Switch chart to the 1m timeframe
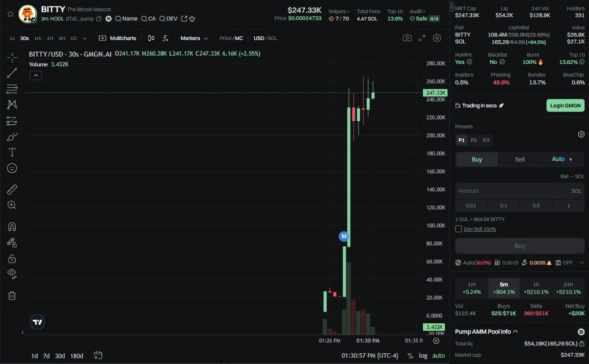The height and width of the screenshot is (364, 589). click(x=38, y=38)
